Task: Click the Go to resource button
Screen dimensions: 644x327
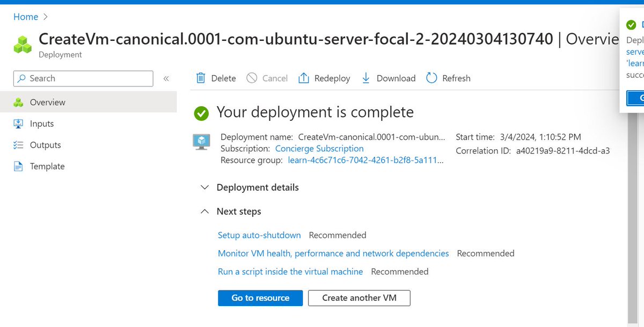Action: pyautogui.click(x=260, y=298)
